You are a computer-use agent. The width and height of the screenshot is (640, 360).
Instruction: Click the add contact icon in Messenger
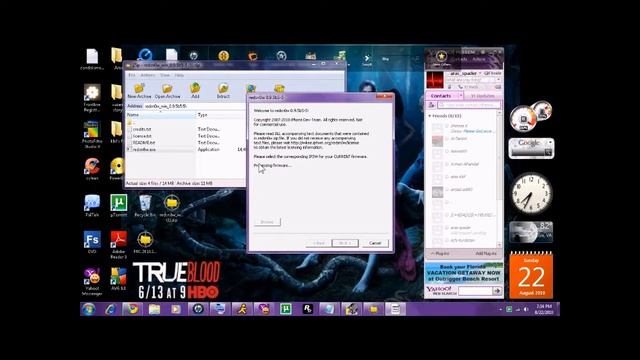pyautogui.click(x=431, y=105)
